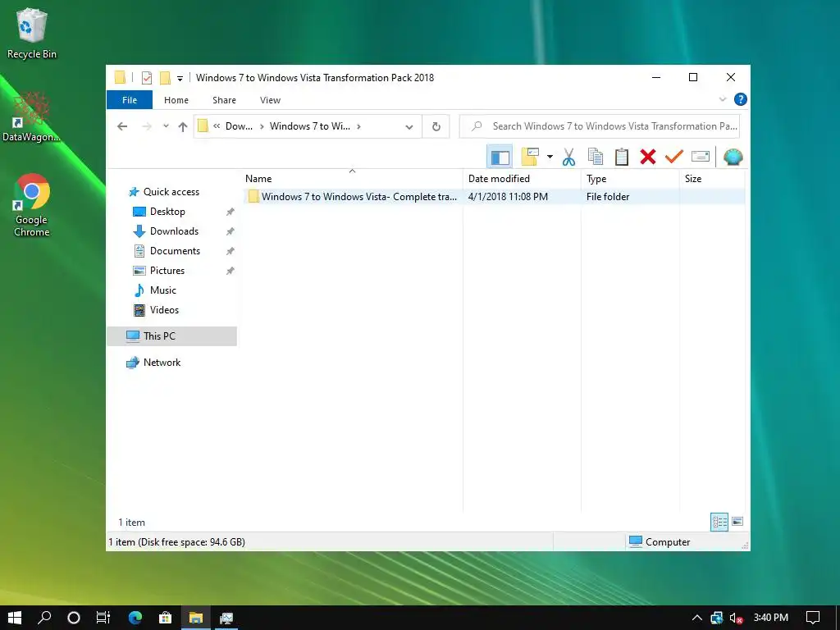The image size is (840, 630).
Task: Refresh the current folder view
Action: (436, 126)
